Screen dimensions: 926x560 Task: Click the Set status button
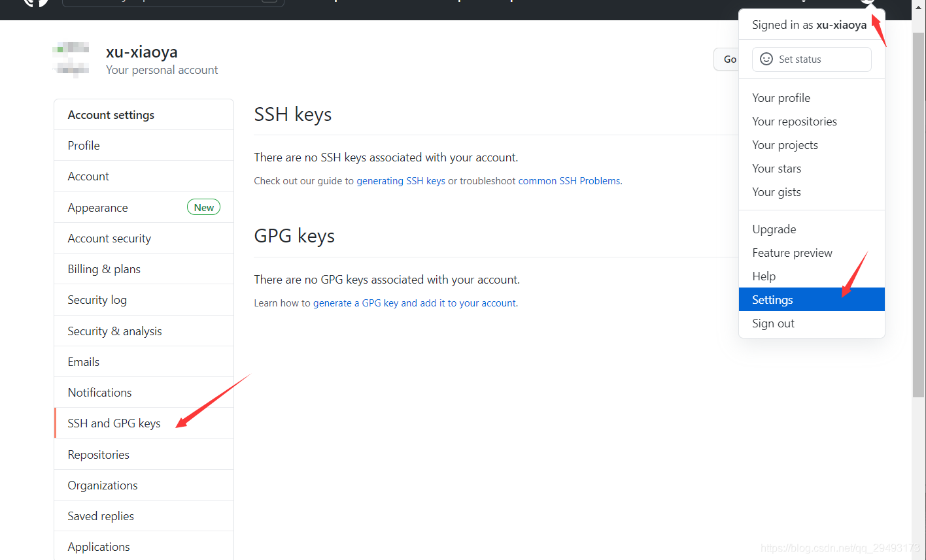coord(812,59)
